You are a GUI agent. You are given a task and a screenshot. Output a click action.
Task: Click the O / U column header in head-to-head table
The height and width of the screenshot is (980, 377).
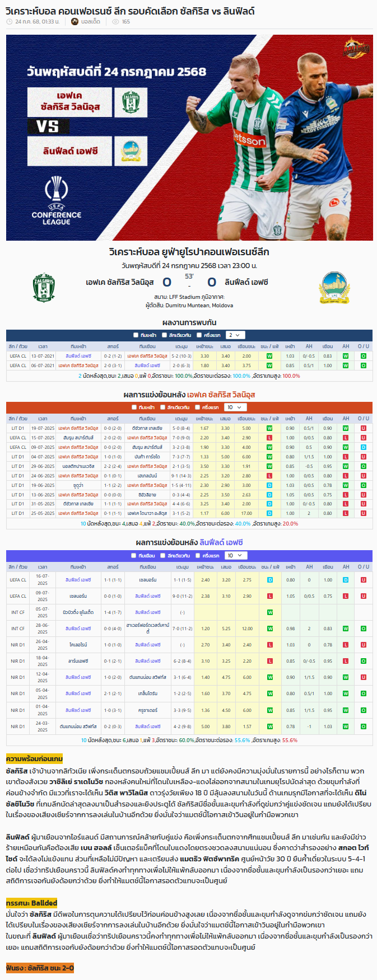363,346
